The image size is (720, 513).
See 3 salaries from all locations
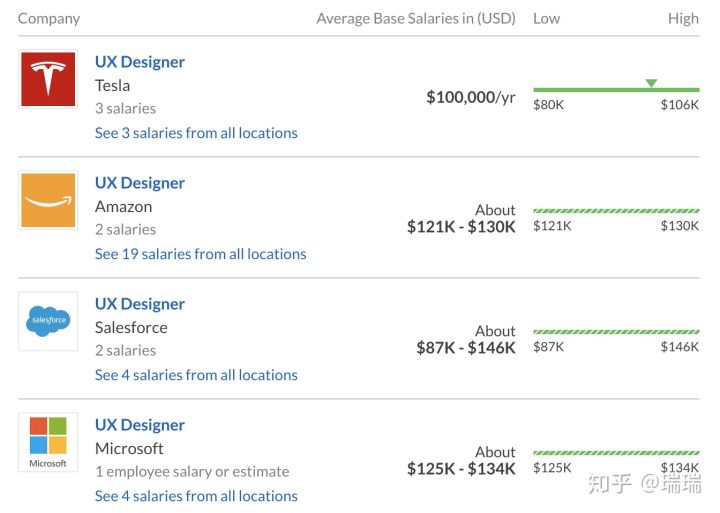pos(196,133)
